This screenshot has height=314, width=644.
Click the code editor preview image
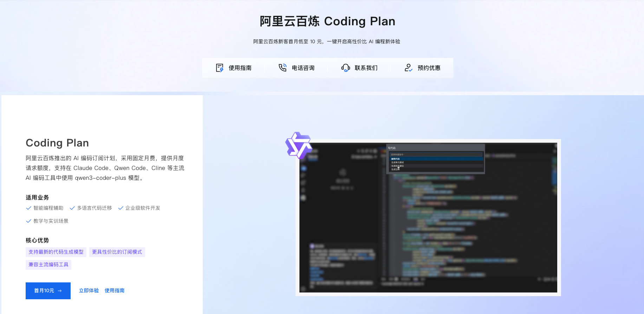(x=428, y=217)
